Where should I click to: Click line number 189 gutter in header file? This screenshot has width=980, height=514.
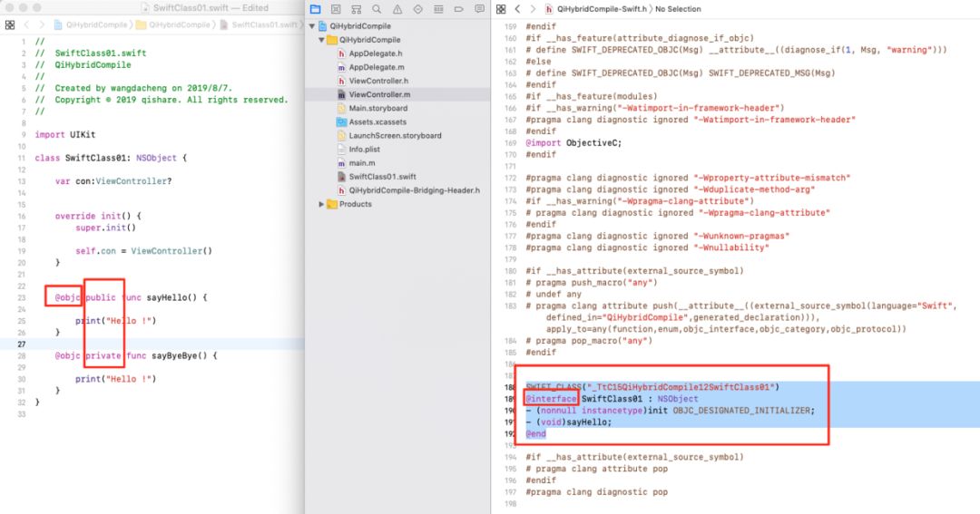pos(511,399)
